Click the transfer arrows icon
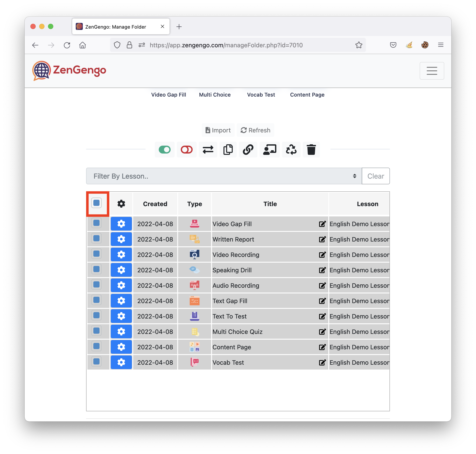Screen dimensions: 476x454 [208, 150]
